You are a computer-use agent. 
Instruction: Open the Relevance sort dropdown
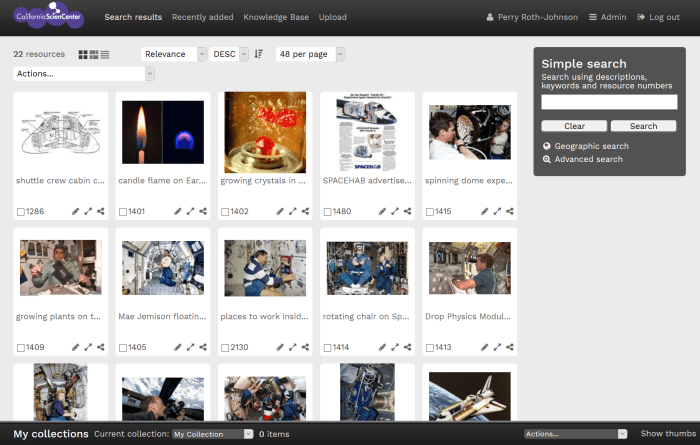(x=173, y=54)
